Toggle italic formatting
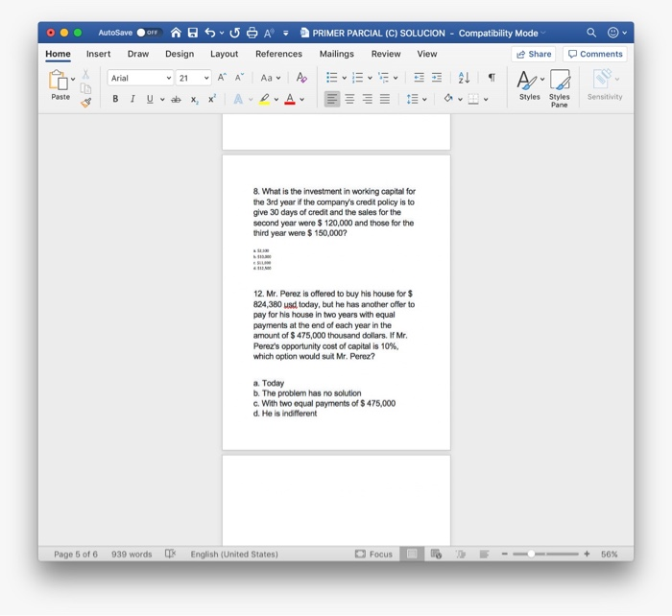The width and height of the screenshot is (672, 616). click(132, 99)
